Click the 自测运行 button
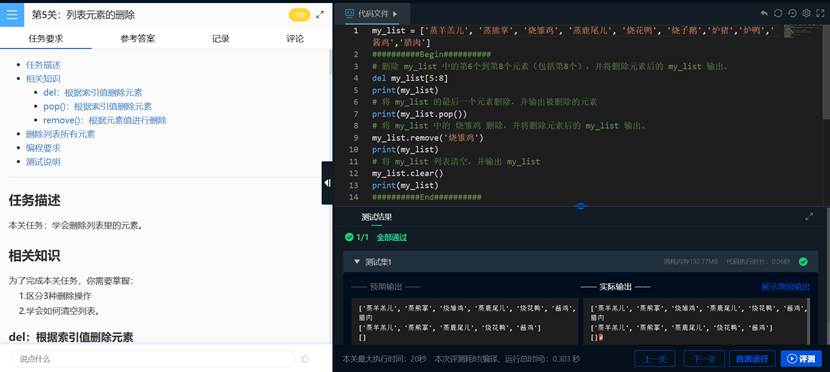830x372 pixels. 752,359
